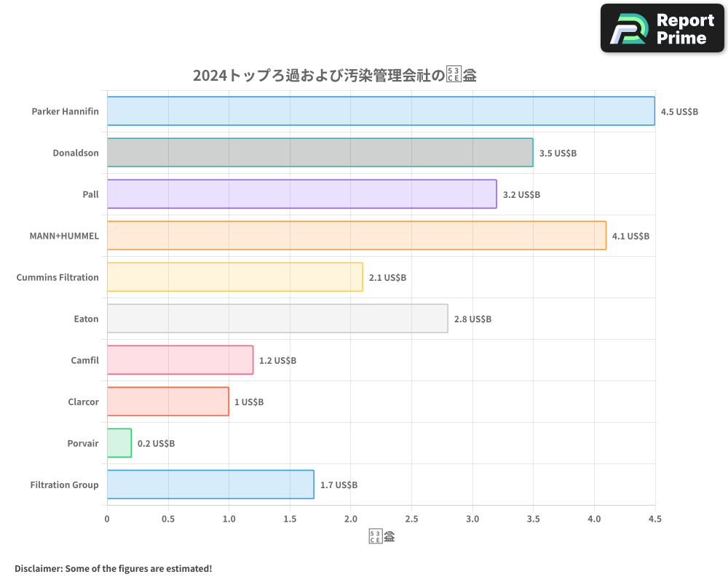Select the 0.2 US$B value label
Viewport: 728px width, 582px height.
click(x=157, y=443)
